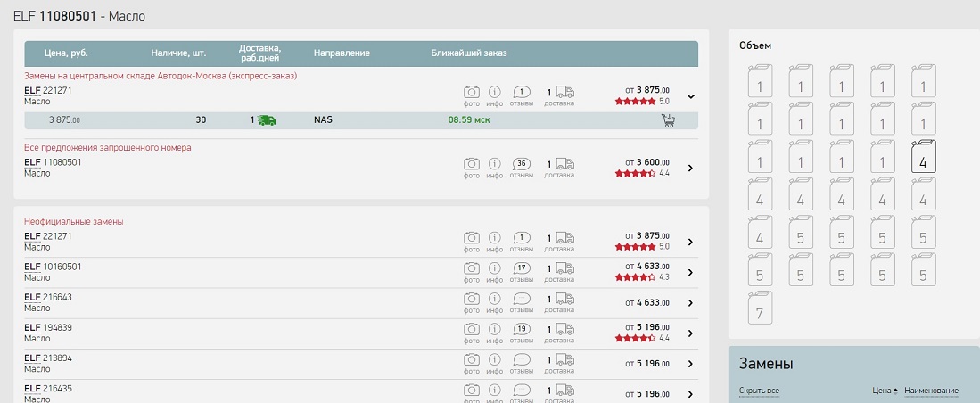The image size is (980, 403).
Task: Click the highlighted 4 liter canister
Action: tap(923, 157)
